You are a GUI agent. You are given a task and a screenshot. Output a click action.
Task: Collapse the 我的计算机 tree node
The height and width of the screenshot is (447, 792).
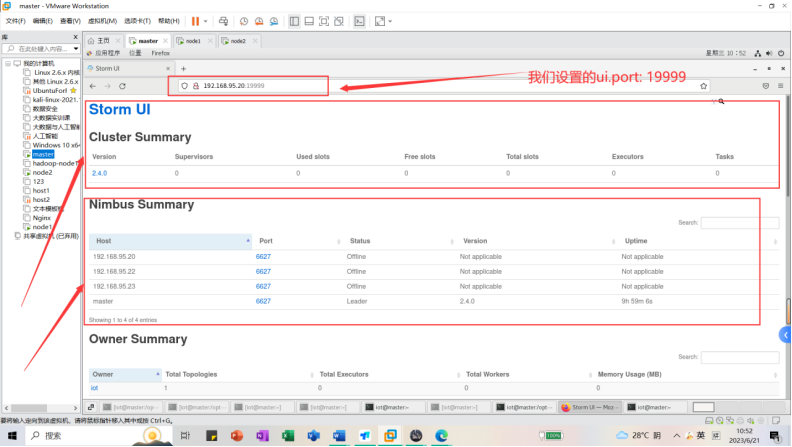[x=8, y=64]
